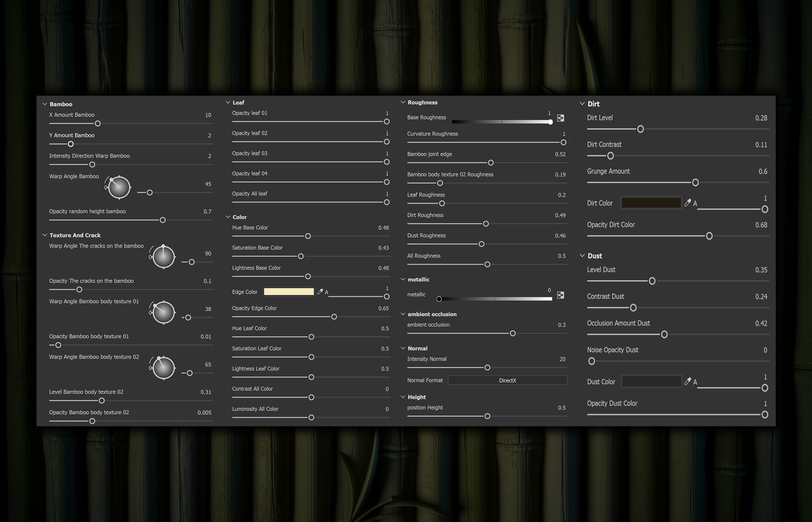The image size is (812, 522).
Task: Collapse the Dirt parameters group
Action: [582, 104]
